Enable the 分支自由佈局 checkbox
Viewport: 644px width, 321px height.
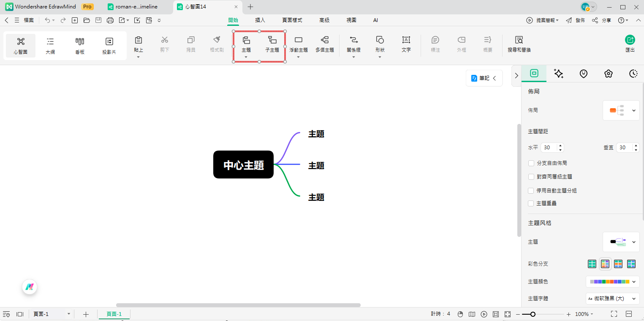pyautogui.click(x=531, y=163)
